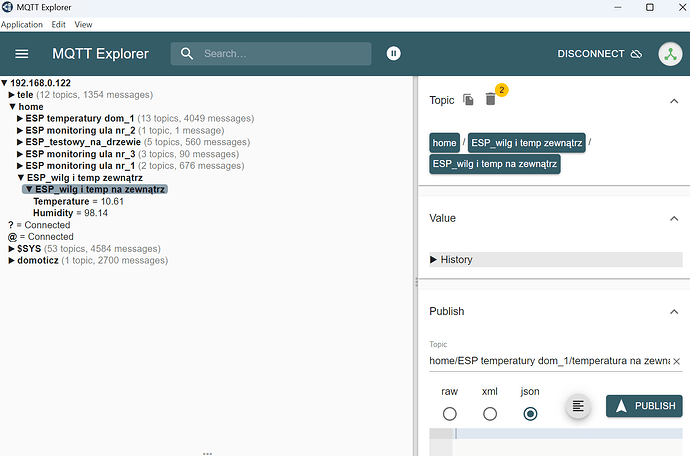This screenshot has height=456, width=690.
Task: Maximize the MQTT Explorer window
Action: [650, 7]
